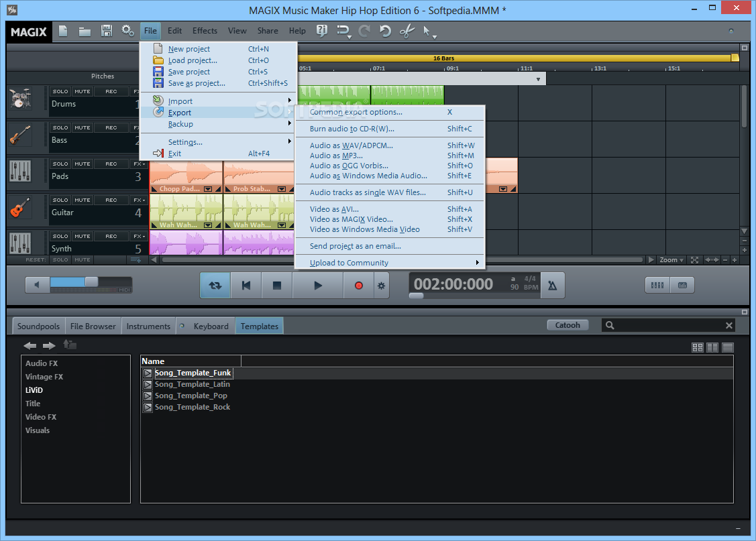The height and width of the screenshot is (541, 756).
Task: Go up one folder level icon
Action: pyautogui.click(x=70, y=345)
